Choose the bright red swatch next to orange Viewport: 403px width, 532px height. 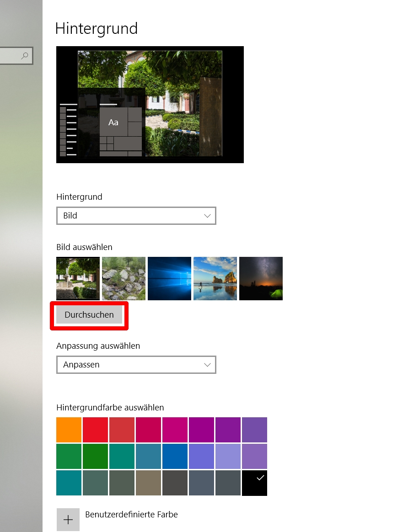coord(96,430)
